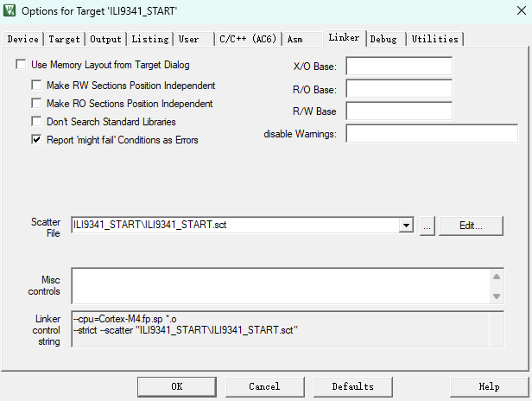Select the Listing tab
The height and width of the screenshot is (401, 532).
[x=150, y=39]
